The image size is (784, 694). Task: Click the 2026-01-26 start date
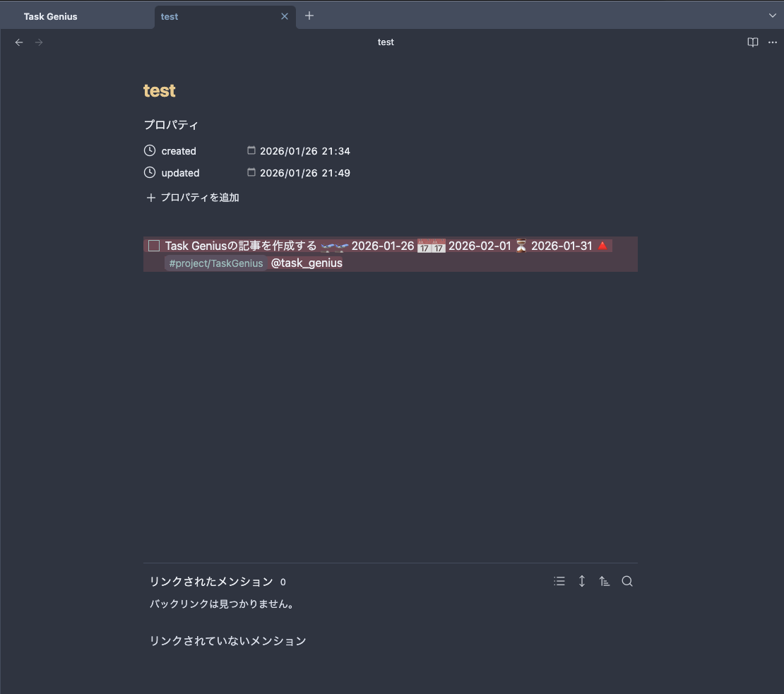click(383, 246)
